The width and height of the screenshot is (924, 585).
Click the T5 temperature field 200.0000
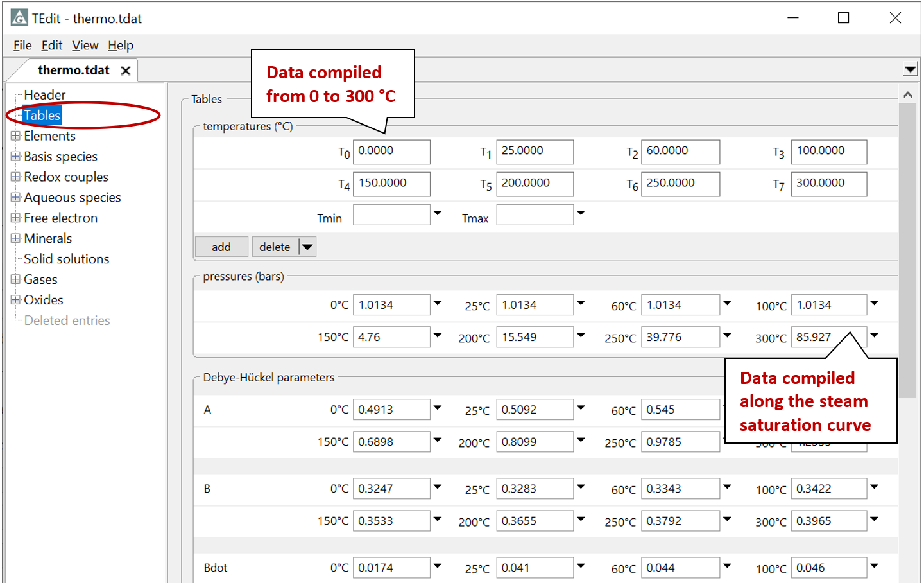click(535, 184)
